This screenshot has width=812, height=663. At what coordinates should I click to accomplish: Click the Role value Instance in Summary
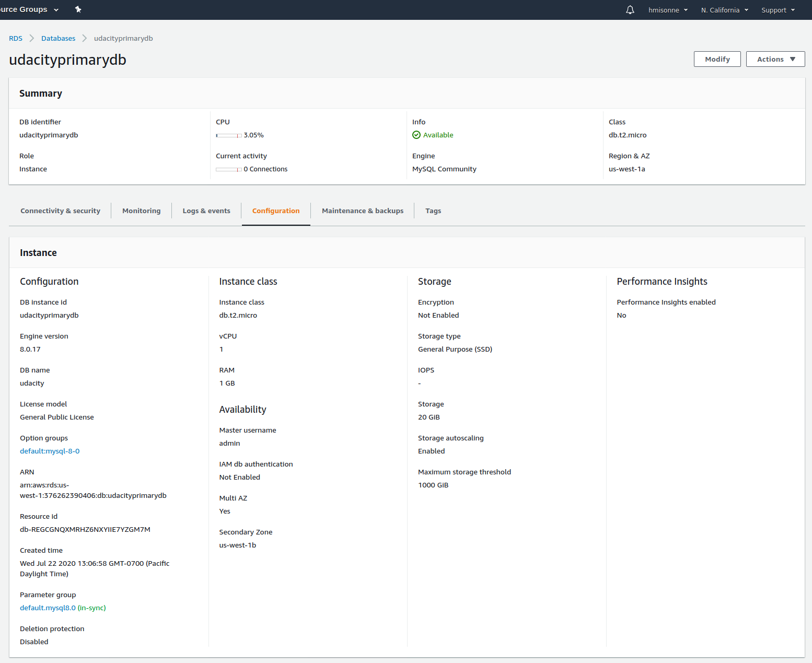point(33,169)
